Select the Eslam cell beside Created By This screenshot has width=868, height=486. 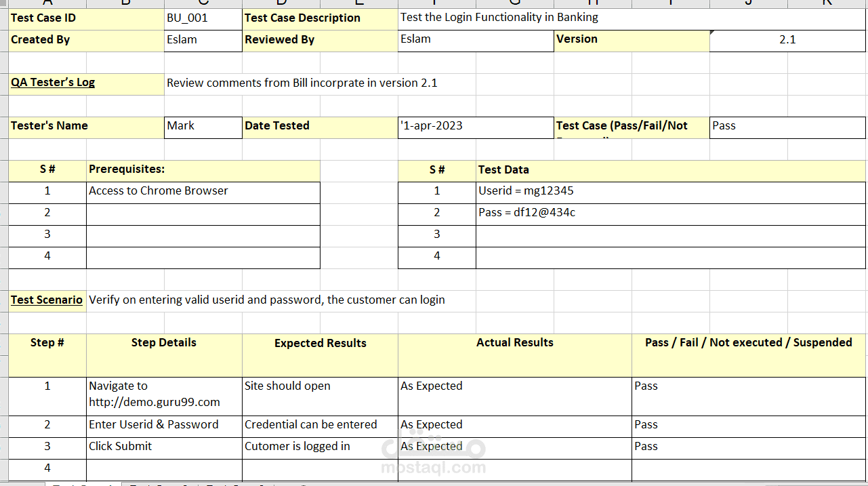(203, 41)
